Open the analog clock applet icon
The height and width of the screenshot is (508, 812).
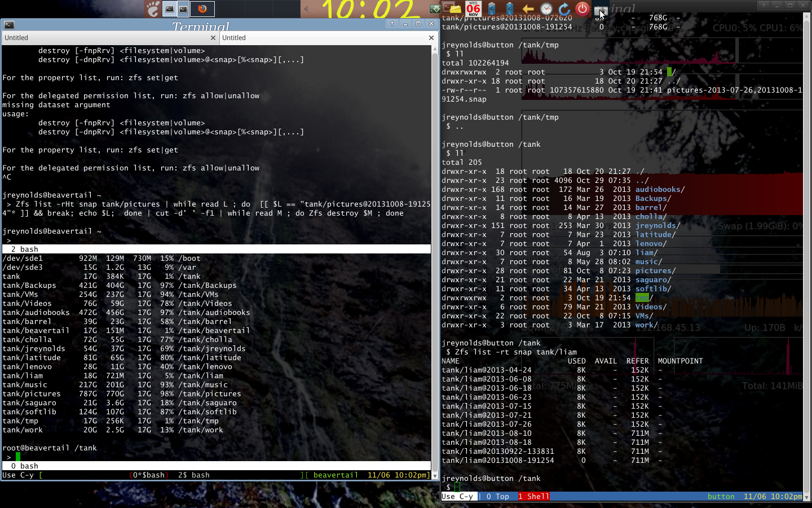pyautogui.click(x=546, y=8)
